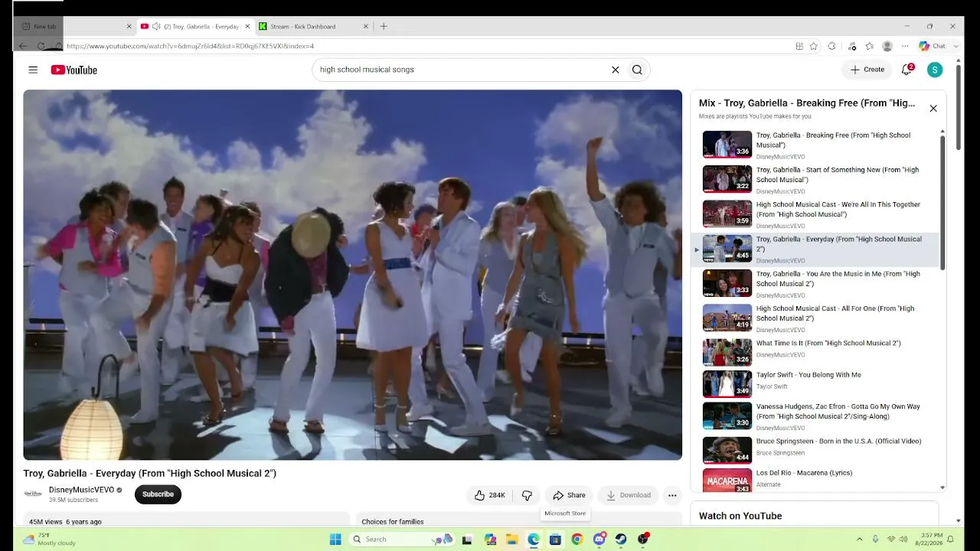Open the YouTube guide hamburger menu
This screenshot has height=551, width=980.
point(33,70)
